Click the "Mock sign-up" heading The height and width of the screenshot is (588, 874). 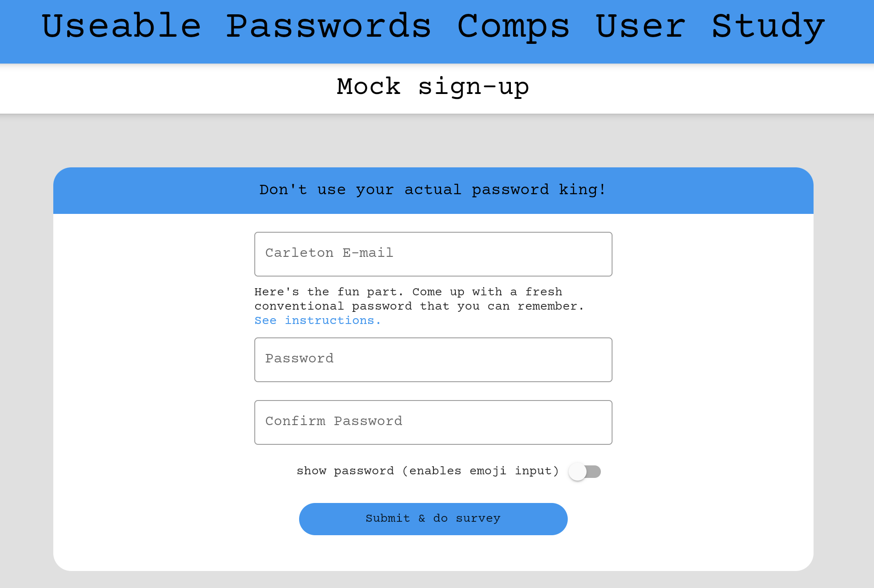coord(433,86)
